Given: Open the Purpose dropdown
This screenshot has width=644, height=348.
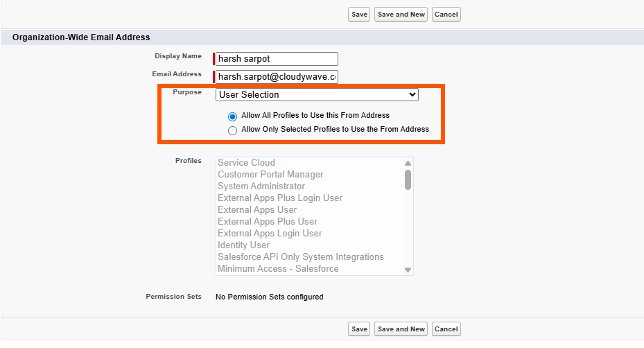Looking at the screenshot, I should (317, 94).
